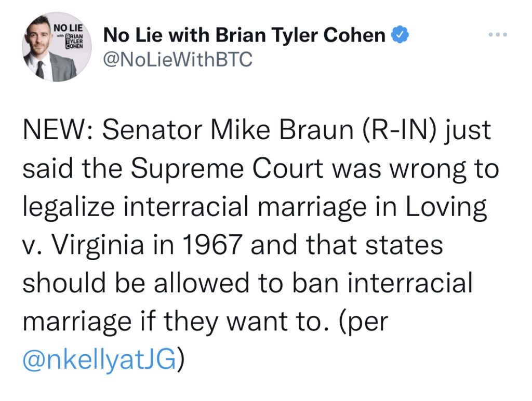Open the three-dot more options menu
Viewport: 532px width, 401px height.
[498, 34]
